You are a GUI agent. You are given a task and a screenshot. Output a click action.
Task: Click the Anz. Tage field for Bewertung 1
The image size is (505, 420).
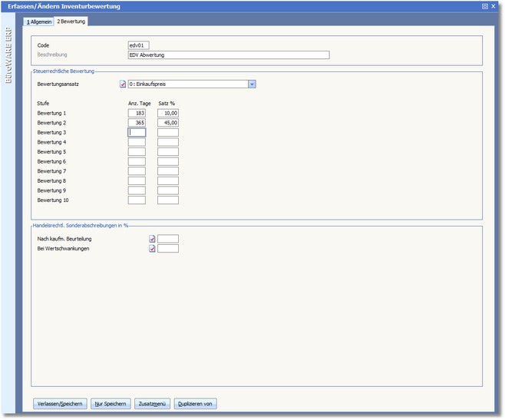[137, 113]
